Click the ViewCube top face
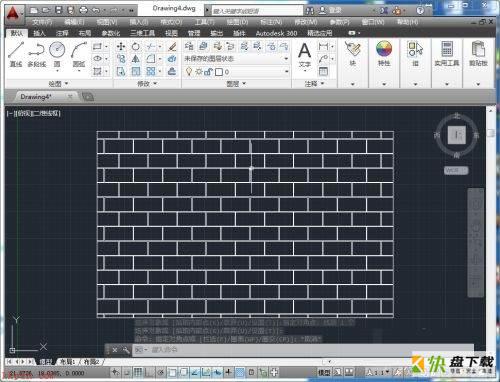 456,135
